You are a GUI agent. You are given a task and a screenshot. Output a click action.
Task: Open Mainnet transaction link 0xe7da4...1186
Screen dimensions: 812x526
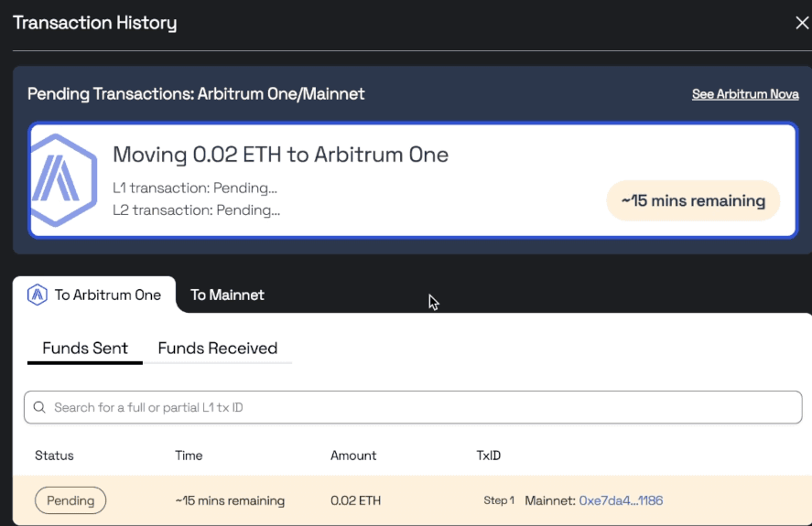point(621,500)
